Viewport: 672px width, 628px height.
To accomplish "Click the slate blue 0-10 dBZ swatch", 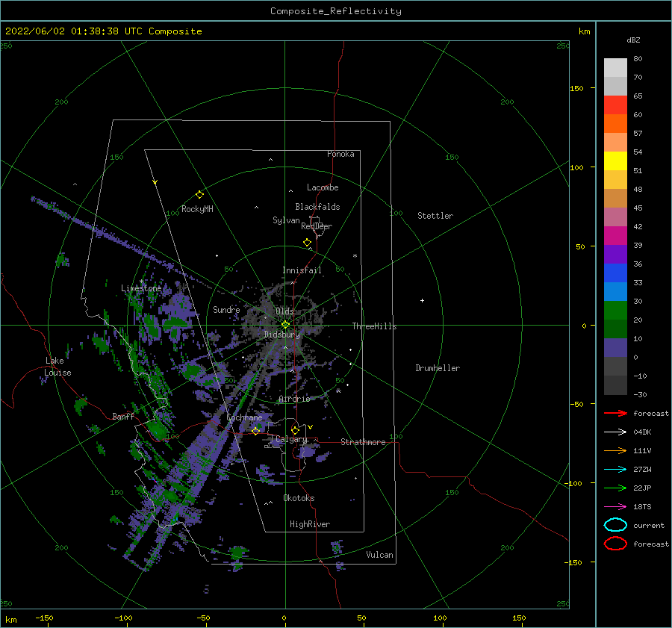I will [615, 348].
